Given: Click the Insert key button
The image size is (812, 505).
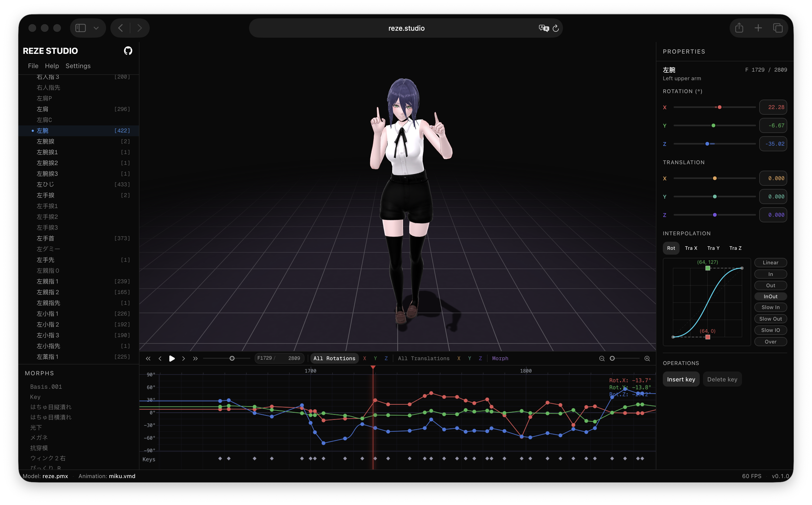Looking at the screenshot, I should [x=681, y=379].
